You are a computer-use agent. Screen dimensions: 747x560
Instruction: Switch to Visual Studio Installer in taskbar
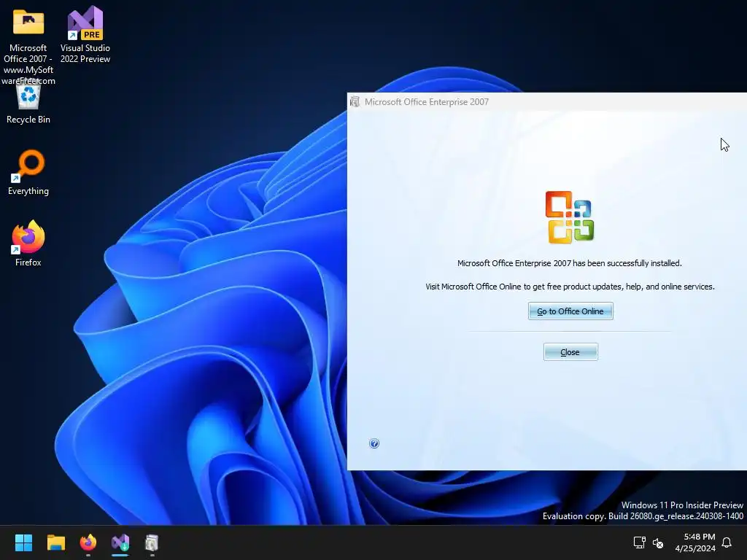click(120, 542)
